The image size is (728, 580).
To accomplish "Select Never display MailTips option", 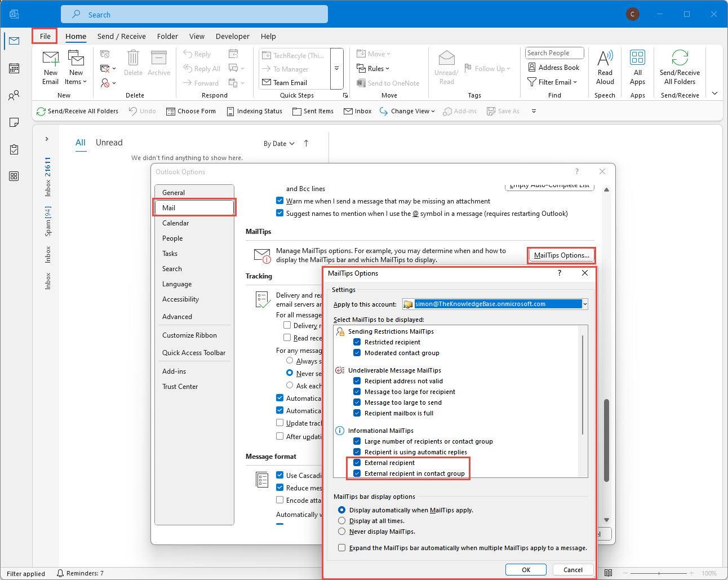I will click(x=341, y=532).
